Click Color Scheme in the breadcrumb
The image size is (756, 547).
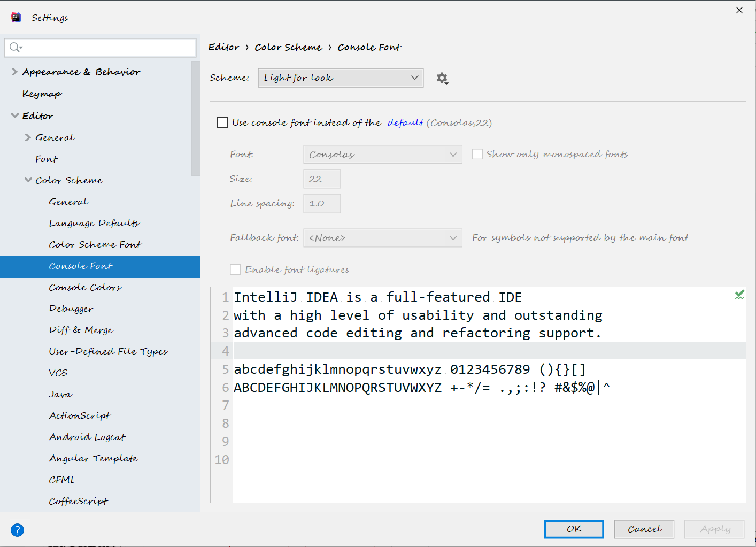(288, 47)
